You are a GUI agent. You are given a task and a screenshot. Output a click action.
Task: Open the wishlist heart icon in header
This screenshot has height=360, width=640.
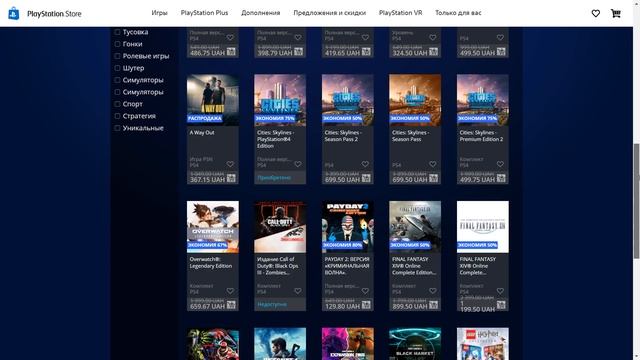596,13
